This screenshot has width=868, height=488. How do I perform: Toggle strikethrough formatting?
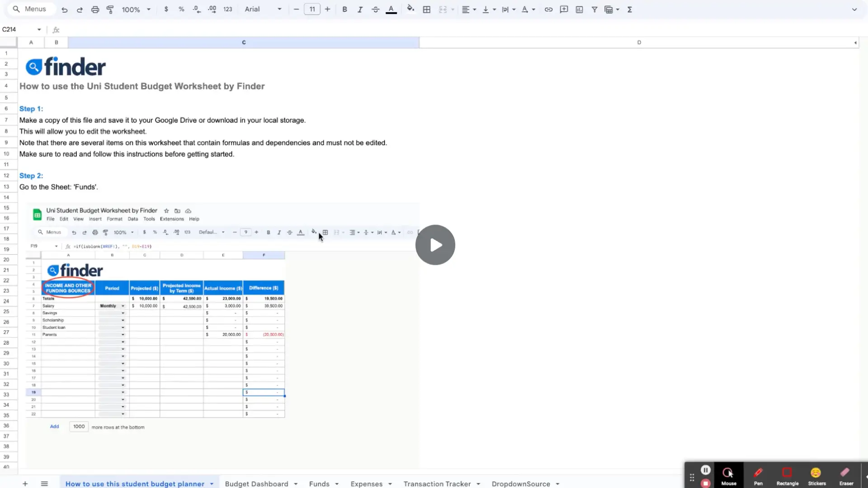(x=375, y=9)
